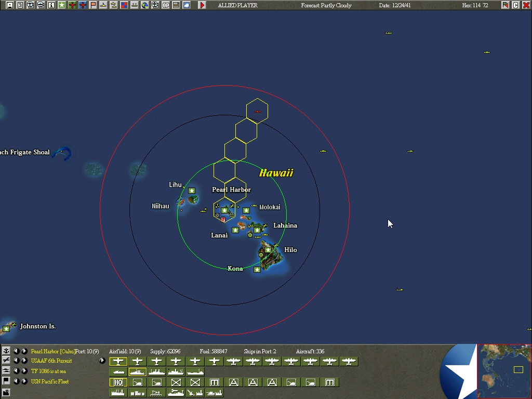Viewport: 532px width, 399px height.
Task: Click the Ships in Port: 2 text
Action: point(260,352)
